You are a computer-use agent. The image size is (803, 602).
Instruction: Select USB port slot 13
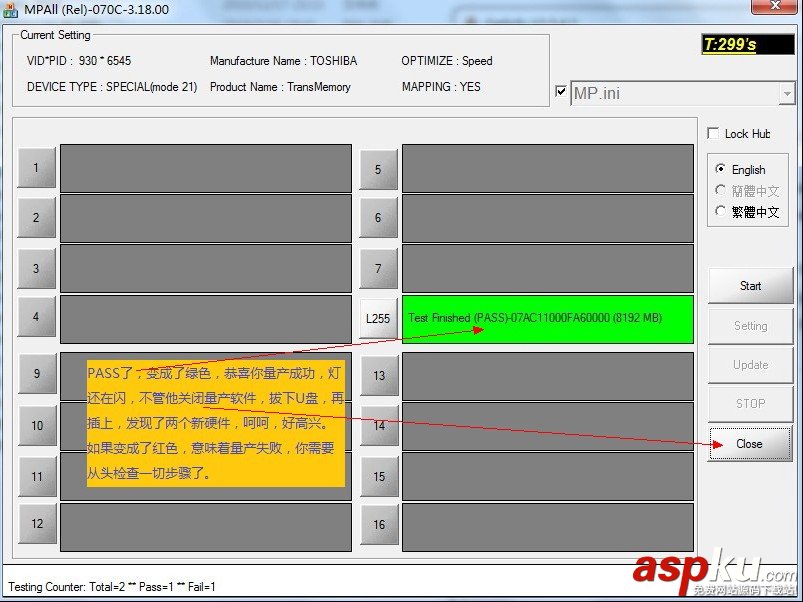[378, 375]
